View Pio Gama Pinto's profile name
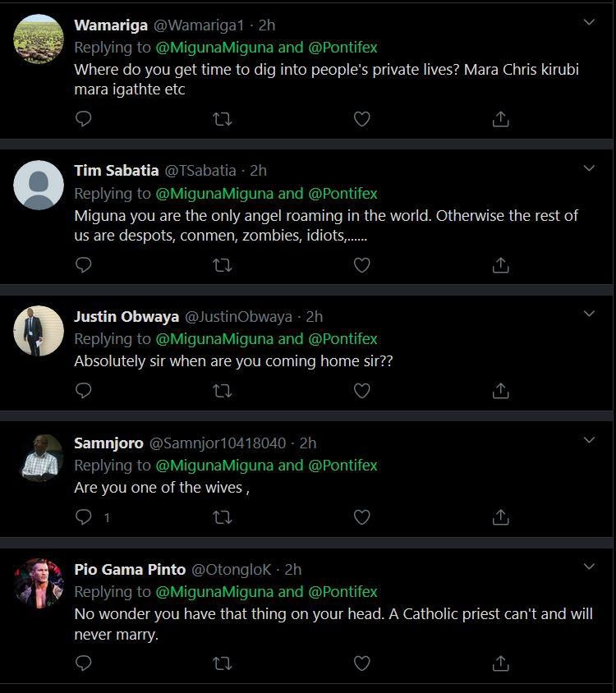The height and width of the screenshot is (693, 616). (x=130, y=569)
